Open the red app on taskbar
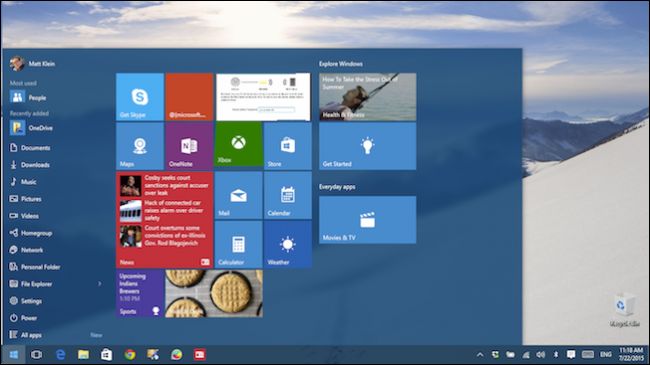650x365 pixels. pyautogui.click(x=200, y=355)
